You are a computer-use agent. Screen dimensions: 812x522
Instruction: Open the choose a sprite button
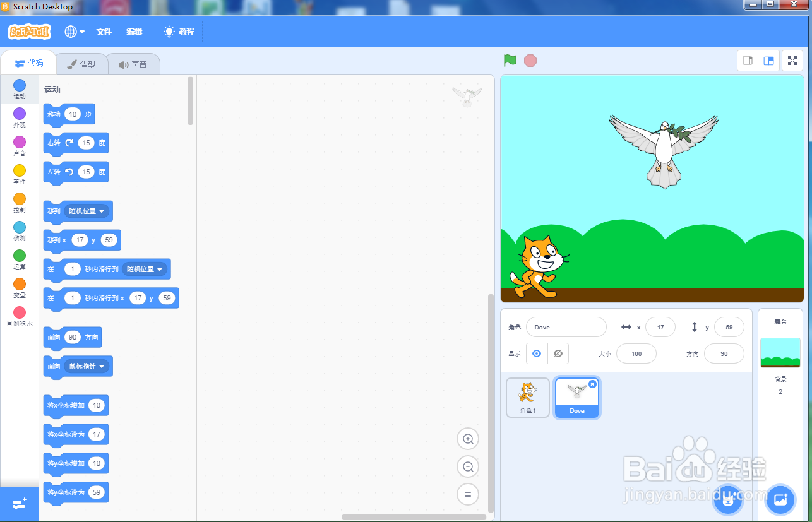click(728, 501)
